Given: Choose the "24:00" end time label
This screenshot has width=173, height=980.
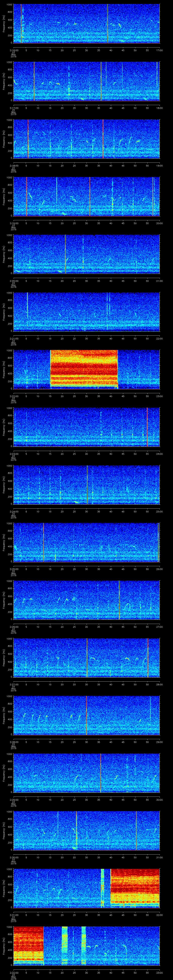Looking at the screenshot, I should tap(159, 454).
